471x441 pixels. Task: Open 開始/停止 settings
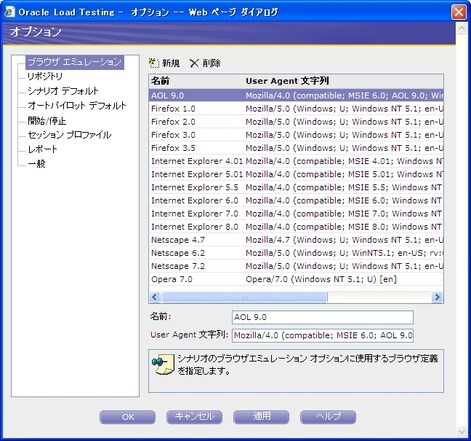point(47,121)
